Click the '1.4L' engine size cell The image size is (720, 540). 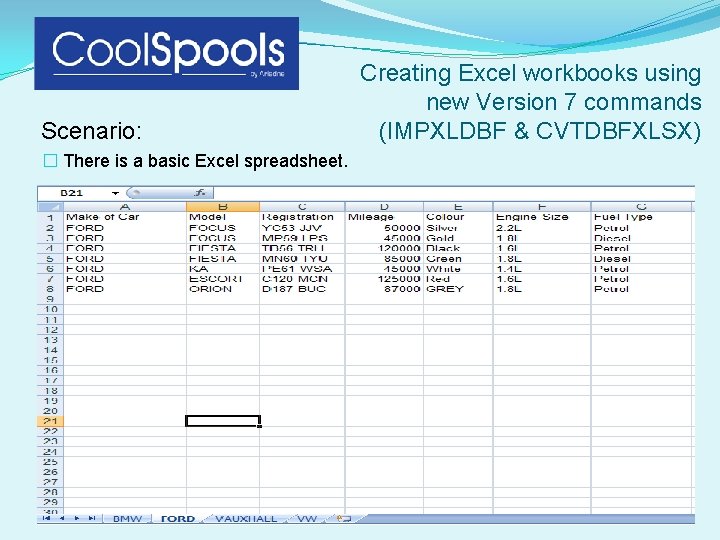tap(542, 269)
